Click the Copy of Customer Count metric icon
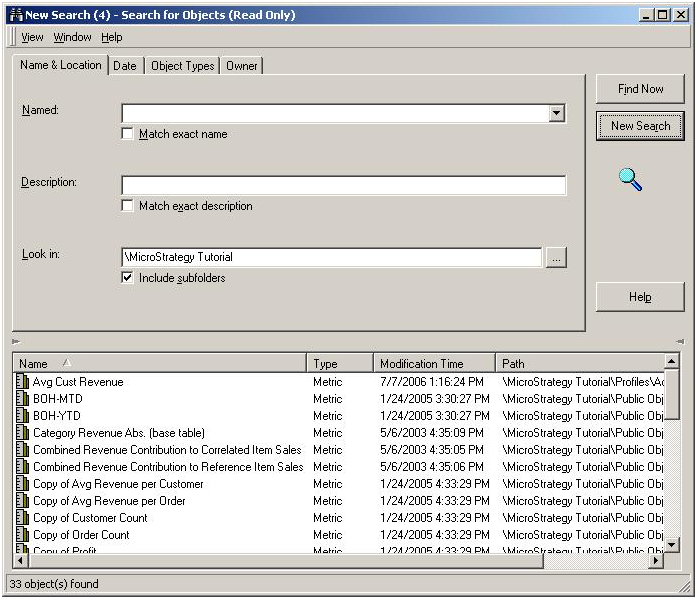697x599 pixels. (x=22, y=517)
